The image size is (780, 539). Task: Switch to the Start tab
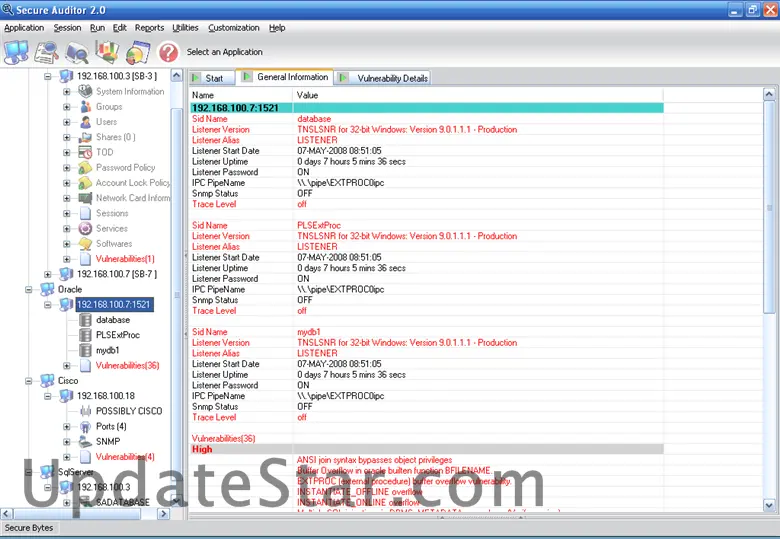tap(212, 78)
